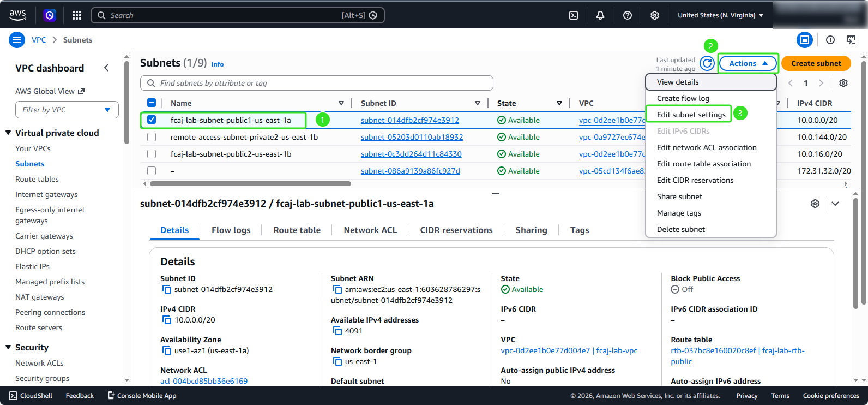This screenshot has width=868, height=405.
Task: Collapse the subnet detail panel chevron
Action: coord(835,204)
